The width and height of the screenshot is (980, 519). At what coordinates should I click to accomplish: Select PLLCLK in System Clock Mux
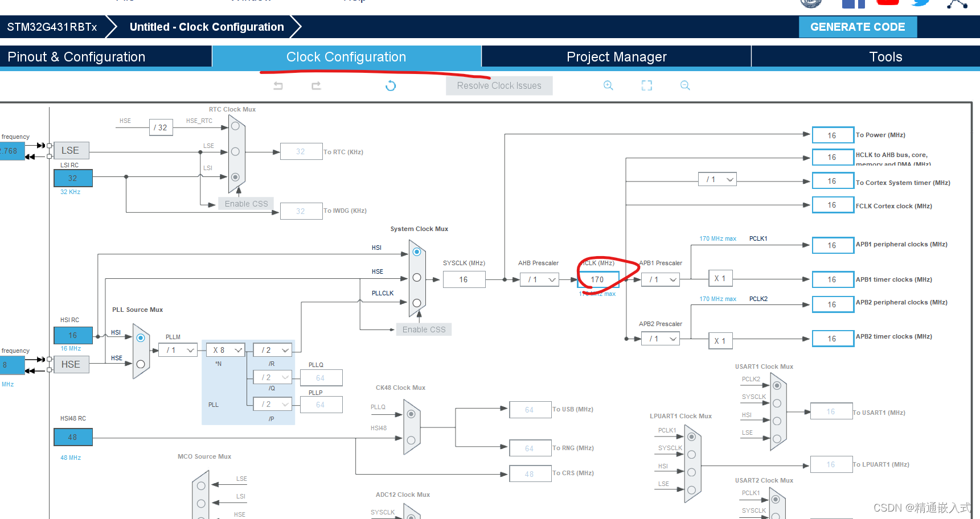[x=417, y=303]
